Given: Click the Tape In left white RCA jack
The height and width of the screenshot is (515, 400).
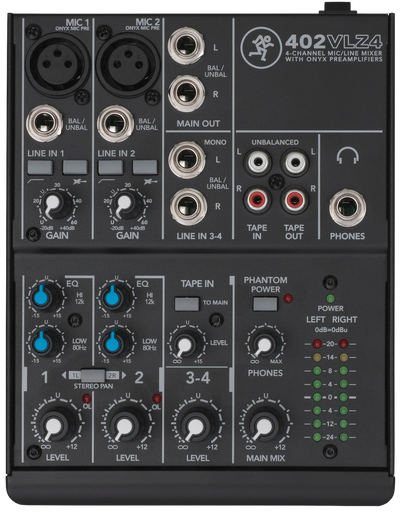Looking at the screenshot, I should pyautogui.click(x=258, y=163).
